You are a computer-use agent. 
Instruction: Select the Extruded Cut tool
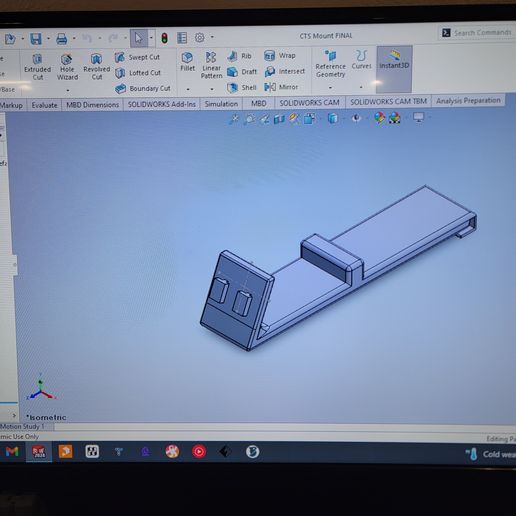(x=37, y=67)
